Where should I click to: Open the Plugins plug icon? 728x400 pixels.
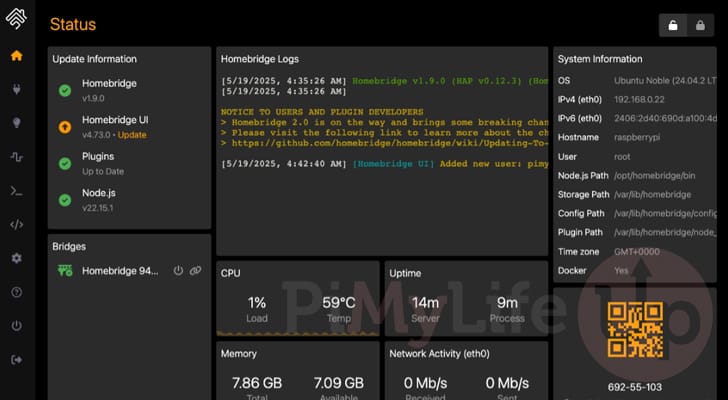(x=17, y=89)
